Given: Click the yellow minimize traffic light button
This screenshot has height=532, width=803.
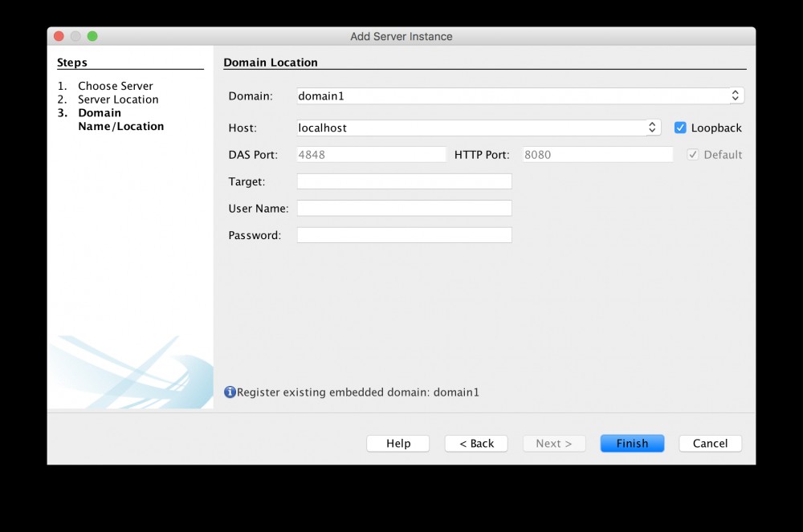Looking at the screenshot, I should coord(75,36).
